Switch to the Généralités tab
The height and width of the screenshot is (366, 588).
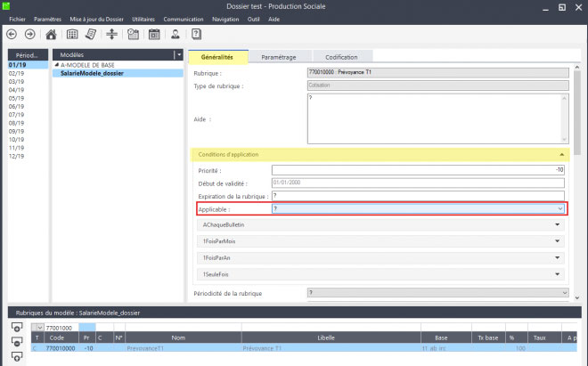217,57
